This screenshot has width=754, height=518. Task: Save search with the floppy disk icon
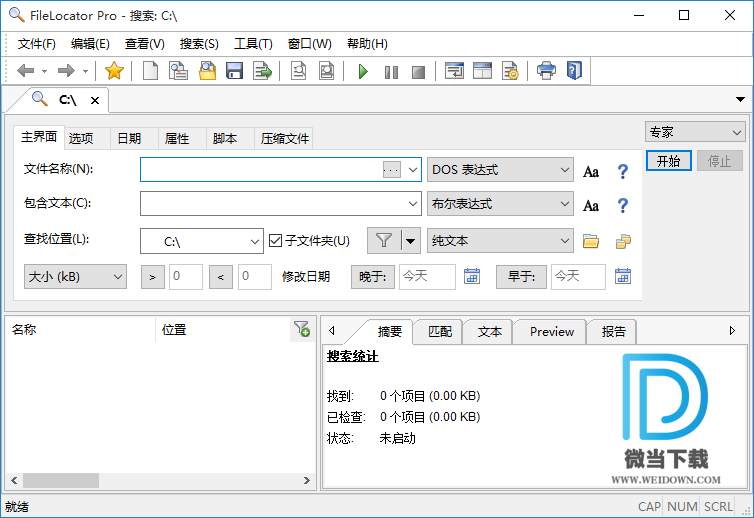point(235,71)
